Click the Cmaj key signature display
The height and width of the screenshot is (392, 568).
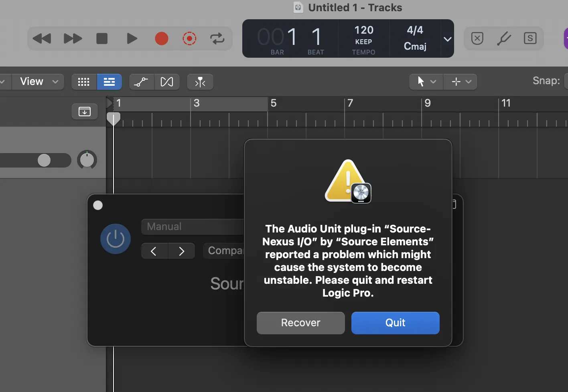pos(415,46)
